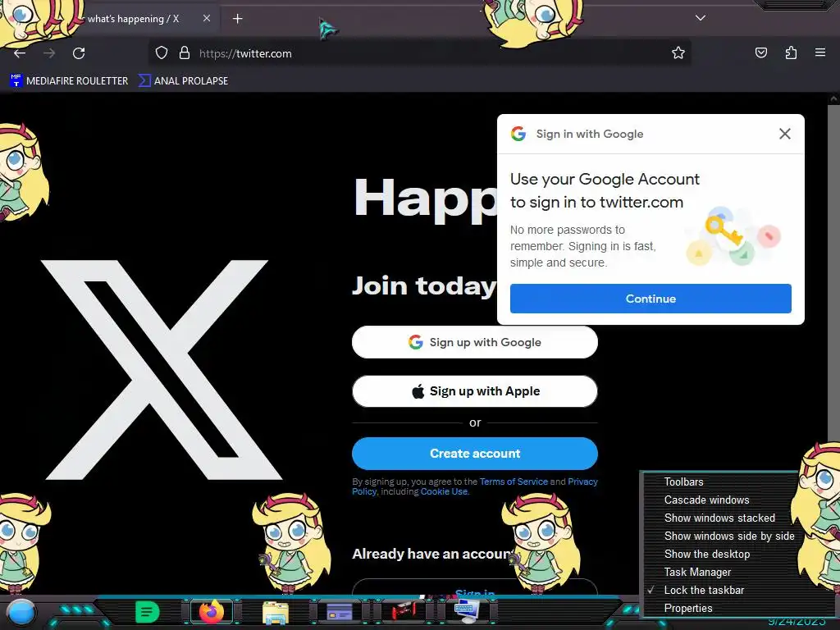Click Sign up with Google button
Image resolution: width=840 pixels, height=630 pixels.
(x=475, y=342)
